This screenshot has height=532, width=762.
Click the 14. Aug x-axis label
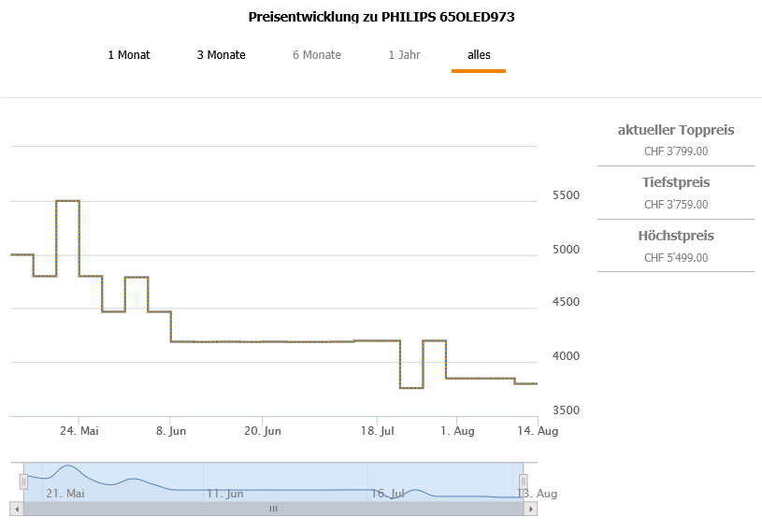[x=538, y=431]
